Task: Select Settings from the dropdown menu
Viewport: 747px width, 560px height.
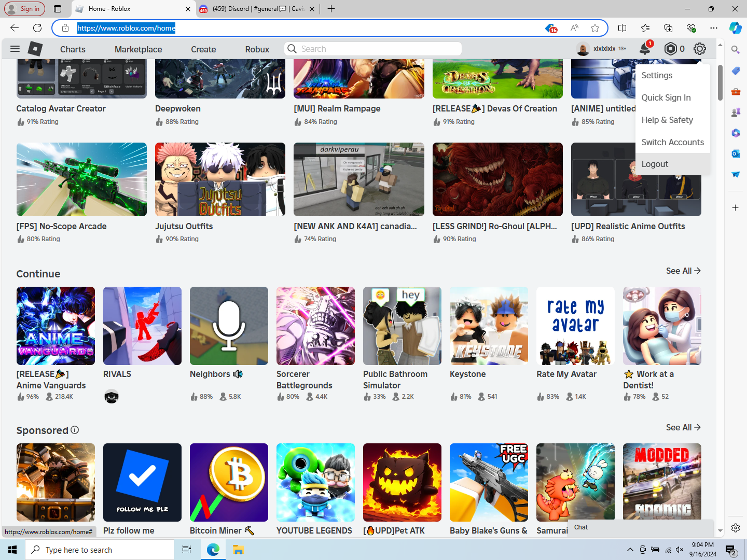Action: [673, 75]
